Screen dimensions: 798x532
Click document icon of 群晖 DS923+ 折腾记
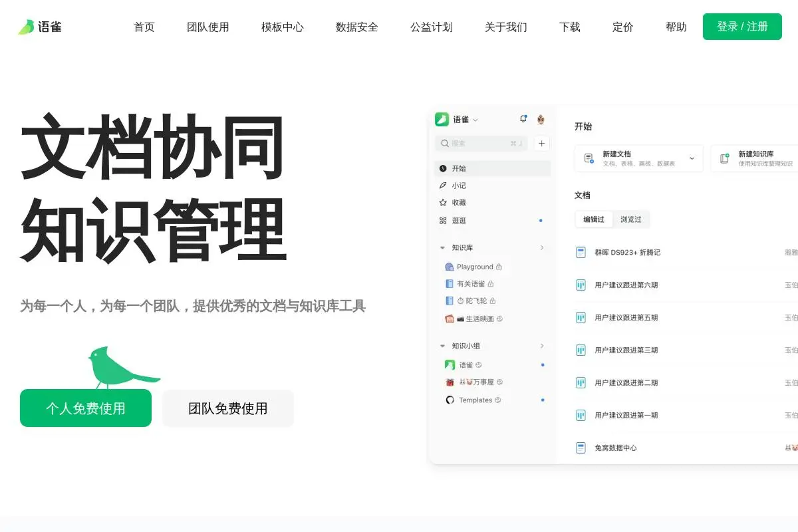581,252
